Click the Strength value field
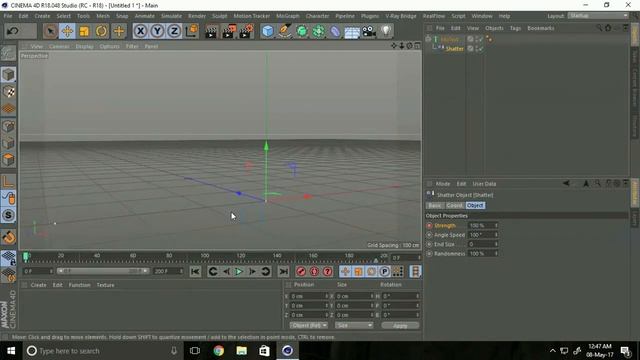Viewport: 640px width, 360px height. point(482,225)
